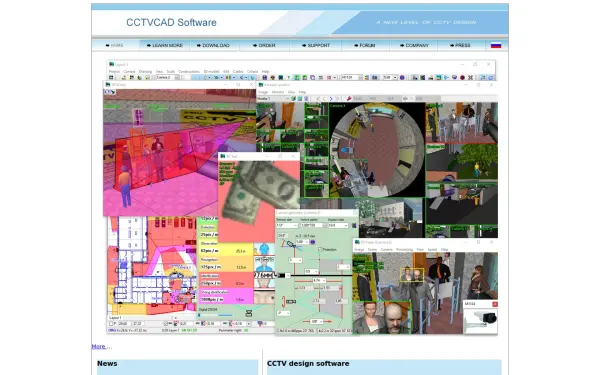This screenshot has height=375, width=600.
Task: Go to the LEARN MORE page
Action: click(x=165, y=45)
